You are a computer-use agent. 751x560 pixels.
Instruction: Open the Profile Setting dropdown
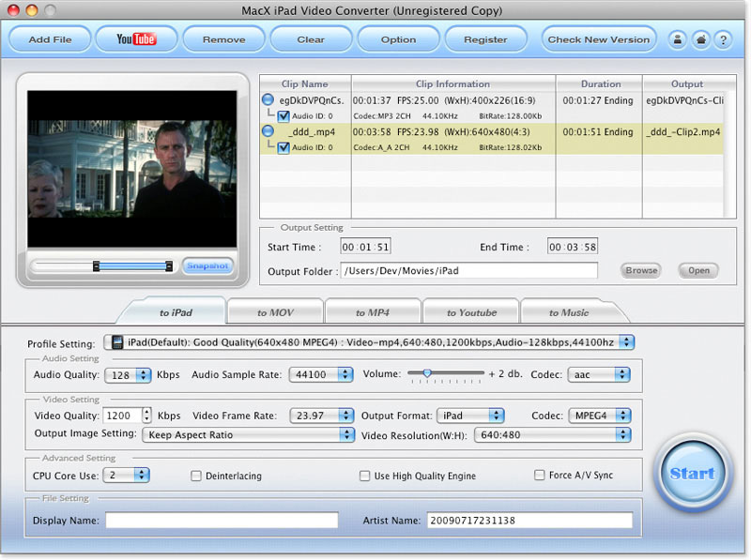pyautogui.click(x=369, y=342)
